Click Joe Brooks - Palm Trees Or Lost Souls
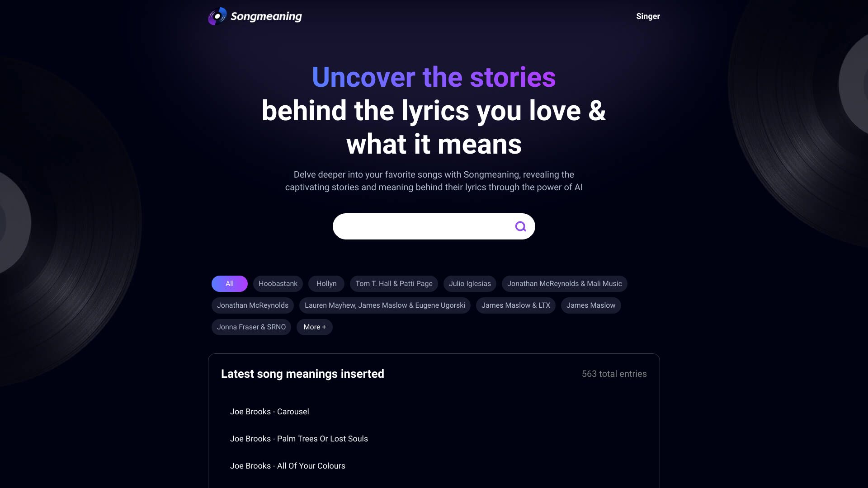 click(x=299, y=439)
